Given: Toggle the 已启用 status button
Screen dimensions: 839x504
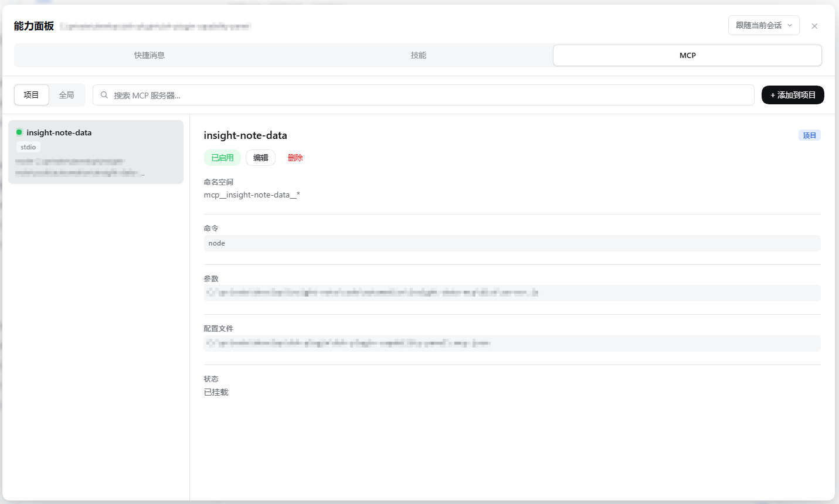Looking at the screenshot, I should 222,158.
